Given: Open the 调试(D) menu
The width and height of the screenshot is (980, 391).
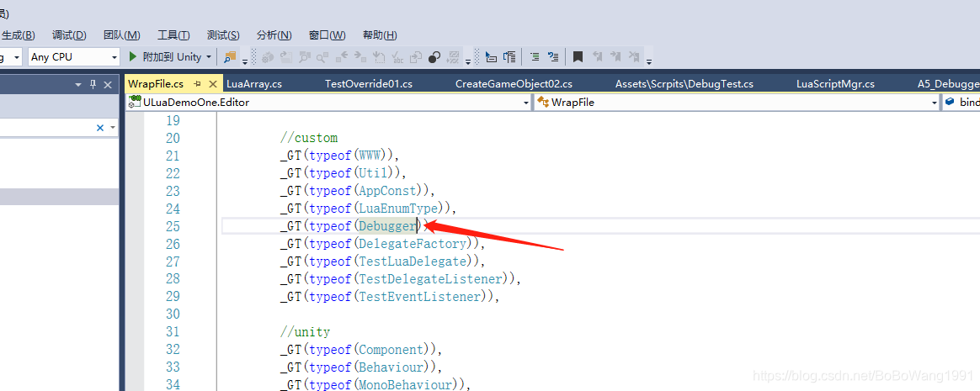Looking at the screenshot, I should [69, 35].
